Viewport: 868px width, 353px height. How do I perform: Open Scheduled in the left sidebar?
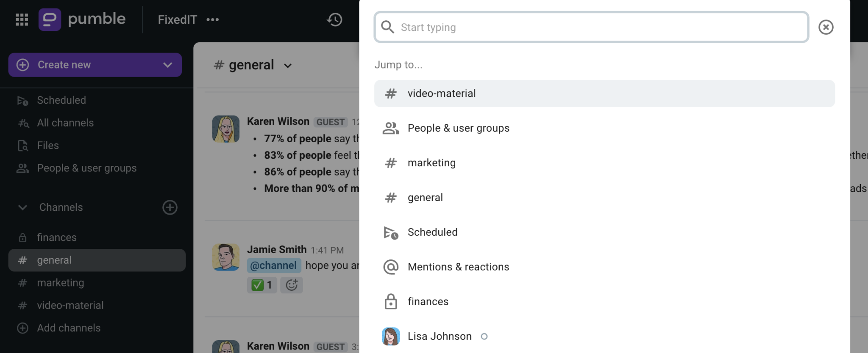(61, 100)
